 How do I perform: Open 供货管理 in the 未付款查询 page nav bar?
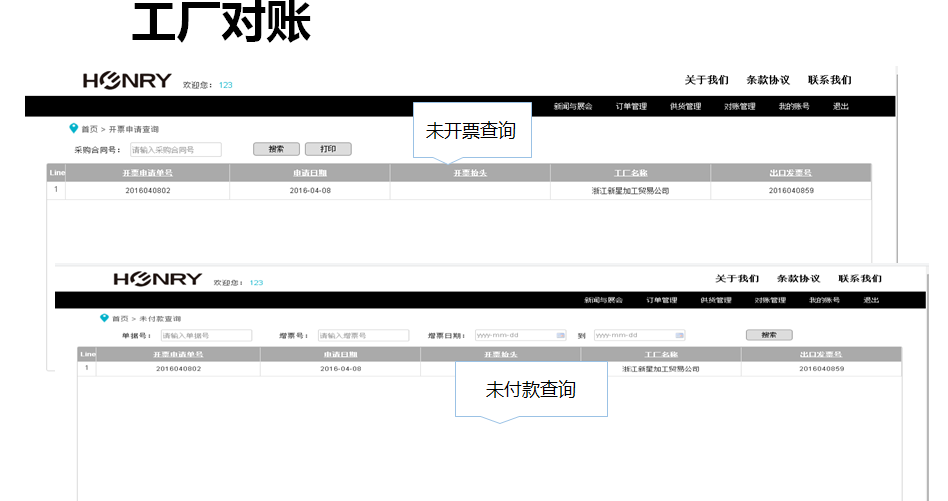click(716, 300)
